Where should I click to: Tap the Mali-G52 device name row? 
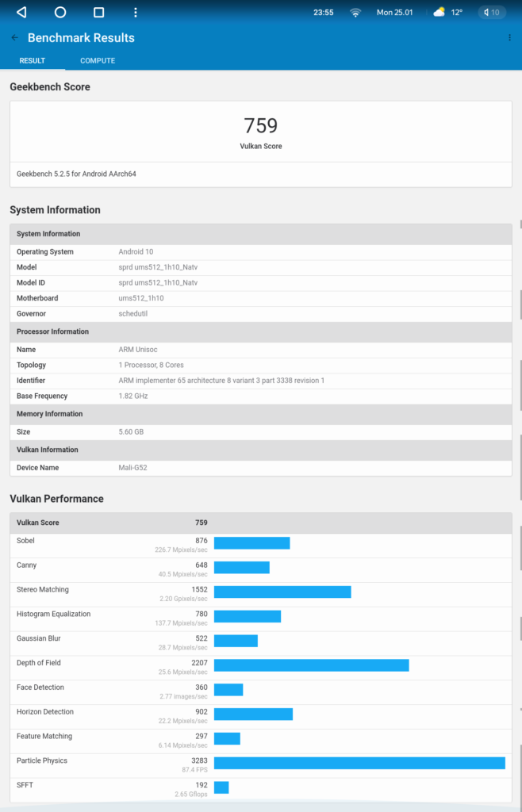pos(260,468)
